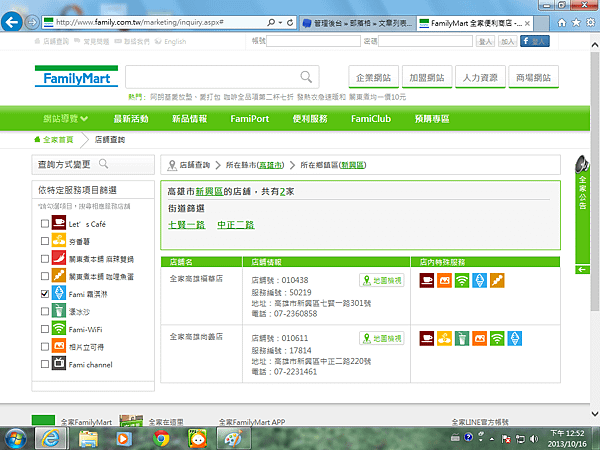Expand the site navigation dropdown in the green bar
The width and height of the screenshot is (600, 450).
pyautogui.click(x=65, y=119)
